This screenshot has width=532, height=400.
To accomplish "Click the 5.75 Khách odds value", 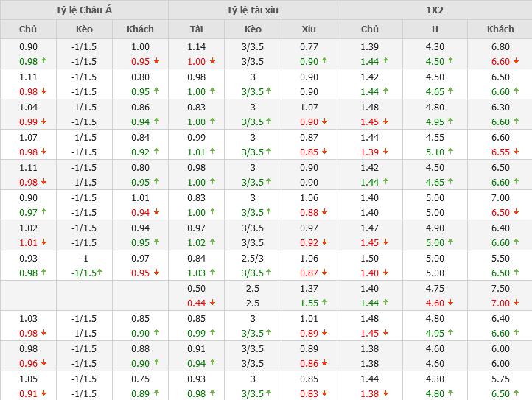I will [x=500, y=379].
